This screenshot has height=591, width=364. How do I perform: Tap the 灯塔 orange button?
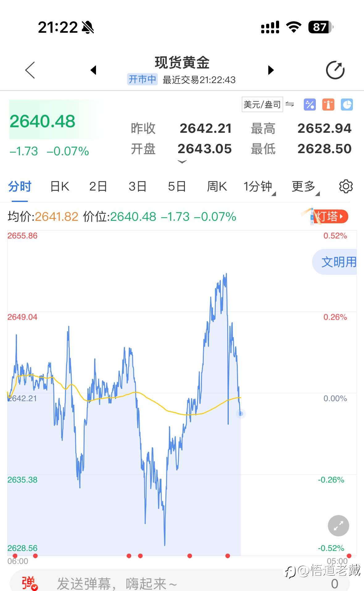click(x=329, y=216)
